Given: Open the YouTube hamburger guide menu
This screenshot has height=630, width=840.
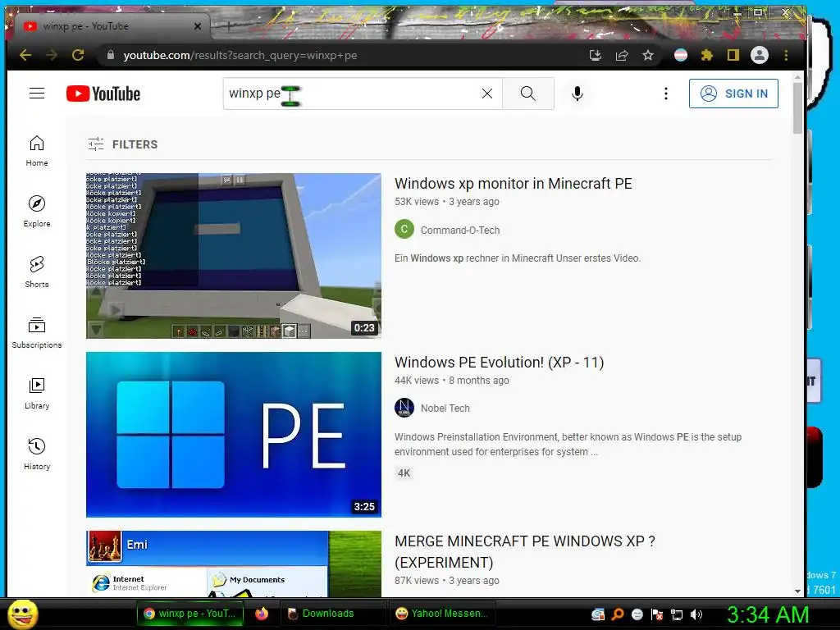Looking at the screenshot, I should pos(37,94).
